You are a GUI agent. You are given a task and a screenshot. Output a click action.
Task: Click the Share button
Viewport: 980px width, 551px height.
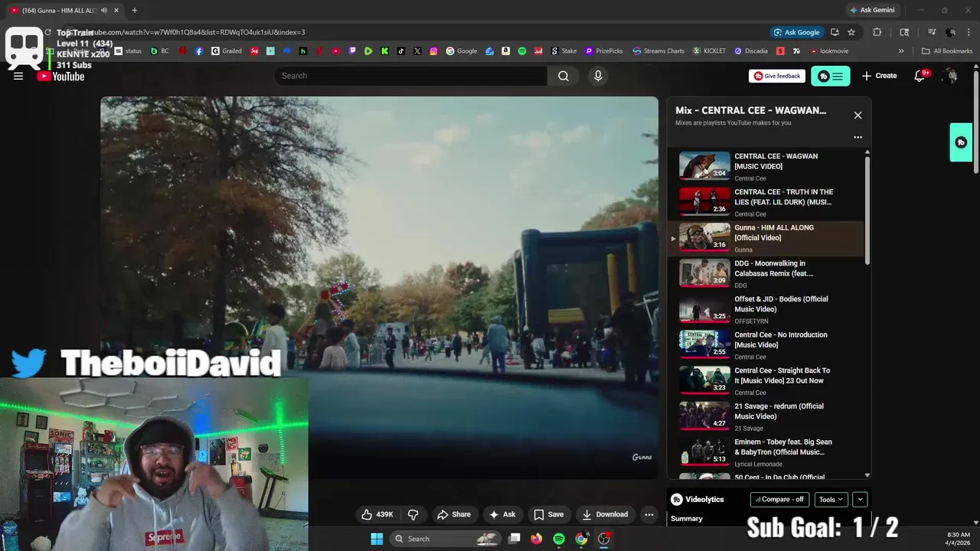click(x=454, y=514)
